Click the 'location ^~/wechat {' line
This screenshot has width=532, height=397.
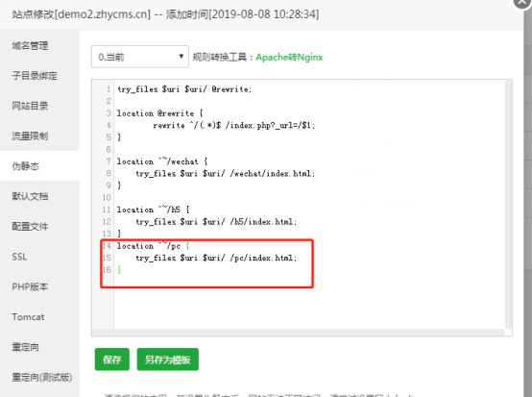click(162, 161)
